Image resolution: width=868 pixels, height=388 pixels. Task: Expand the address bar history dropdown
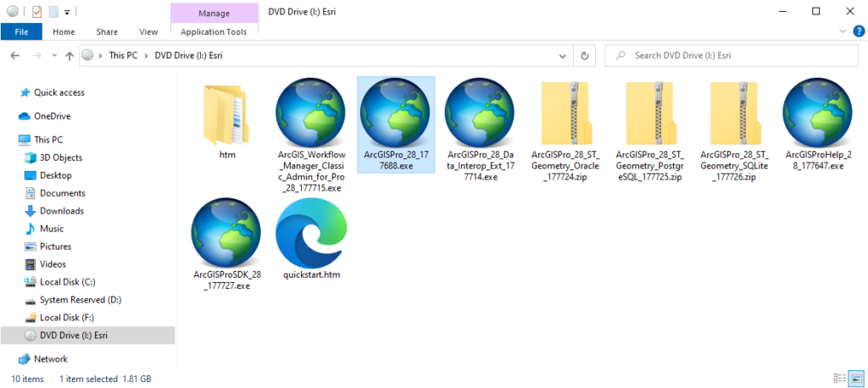[x=563, y=56]
